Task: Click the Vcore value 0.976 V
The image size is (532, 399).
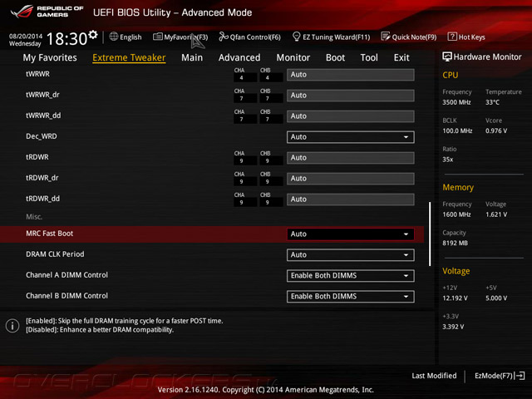Action: [x=496, y=131]
